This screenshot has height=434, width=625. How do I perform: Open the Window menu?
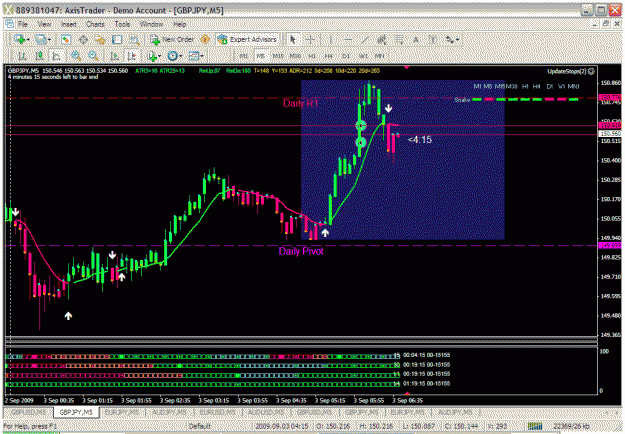151,24
